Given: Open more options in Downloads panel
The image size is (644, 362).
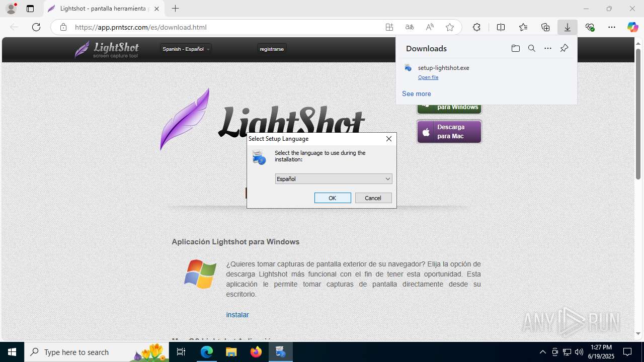Looking at the screenshot, I should (548, 48).
